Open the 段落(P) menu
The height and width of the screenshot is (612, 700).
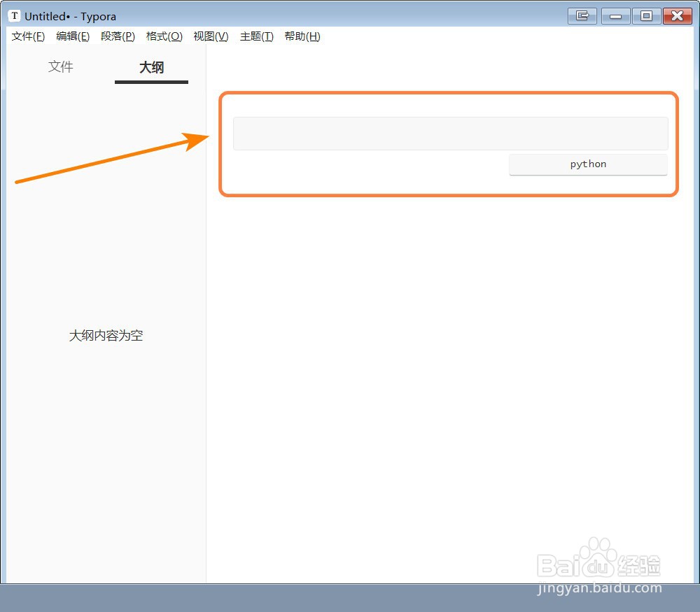[118, 36]
